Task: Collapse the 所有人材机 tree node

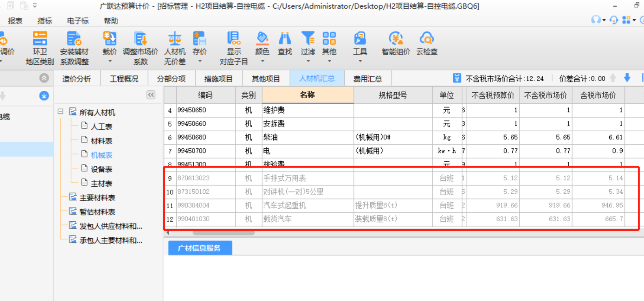Action: point(60,112)
